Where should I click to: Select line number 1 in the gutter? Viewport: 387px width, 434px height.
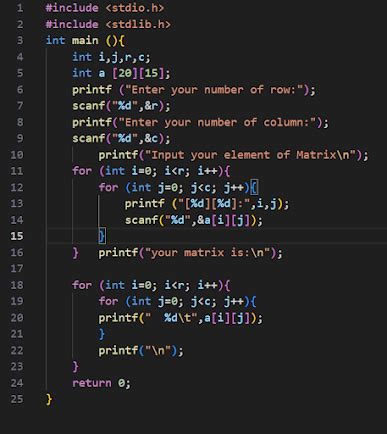point(20,8)
